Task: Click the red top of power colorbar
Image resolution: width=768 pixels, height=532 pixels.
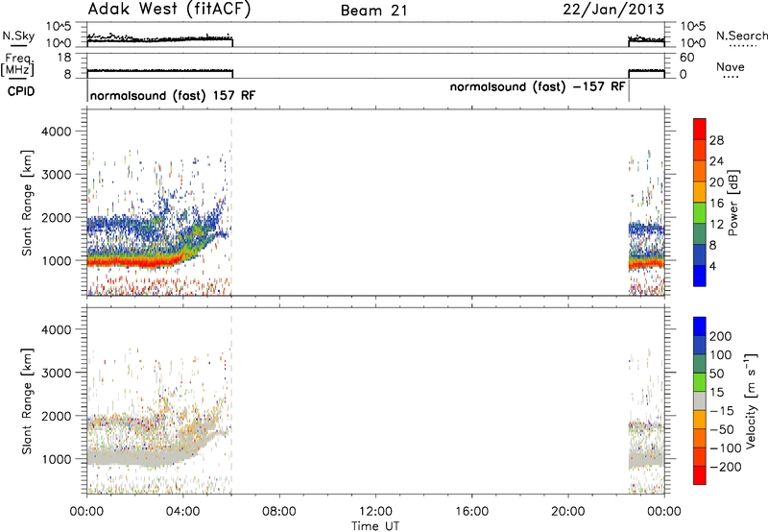Action: point(700,129)
